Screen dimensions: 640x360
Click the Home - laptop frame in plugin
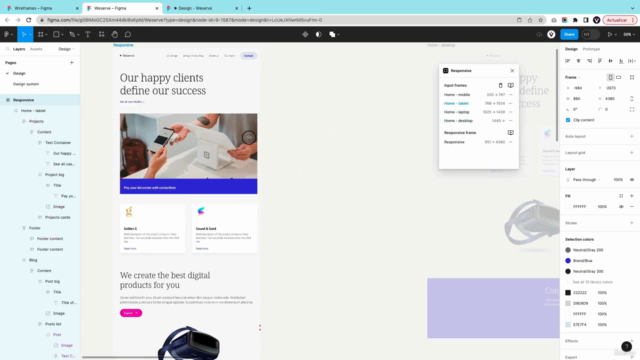(x=457, y=112)
